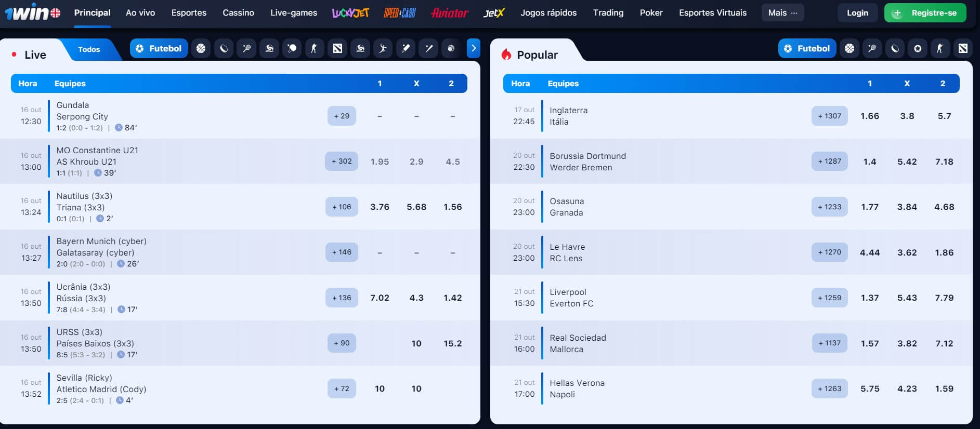Bet on Inglaterra win at 1.66

coord(869,116)
